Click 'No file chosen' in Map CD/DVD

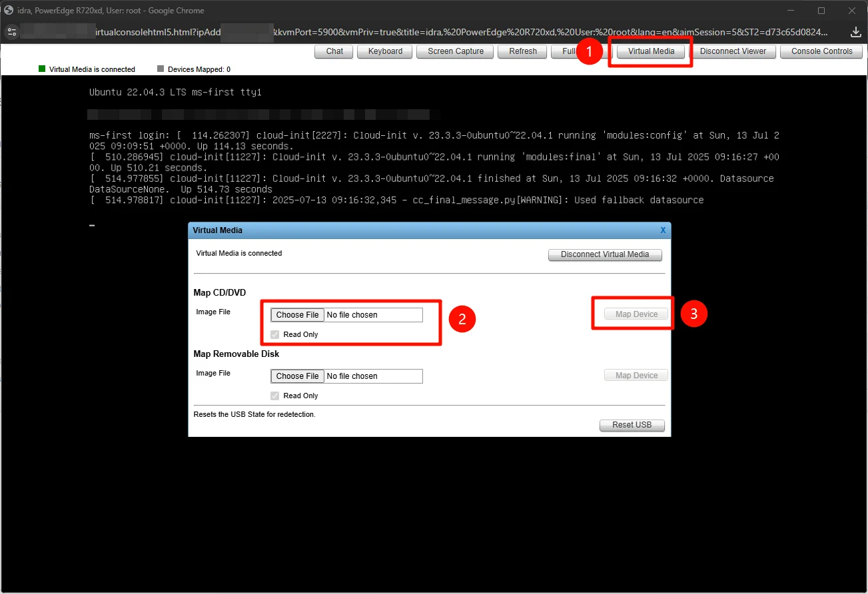(x=352, y=315)
